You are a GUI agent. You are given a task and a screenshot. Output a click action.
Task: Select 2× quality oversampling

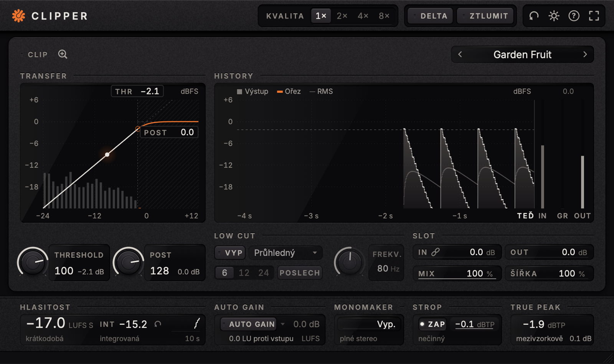click(x=342, y=16)
